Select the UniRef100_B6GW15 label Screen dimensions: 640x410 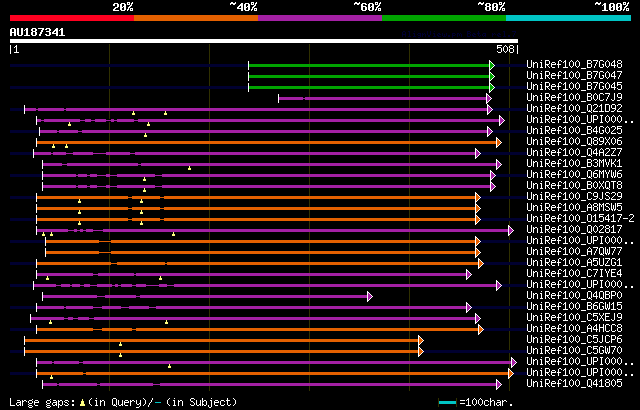pyautogui.click(x=574, y=307)
